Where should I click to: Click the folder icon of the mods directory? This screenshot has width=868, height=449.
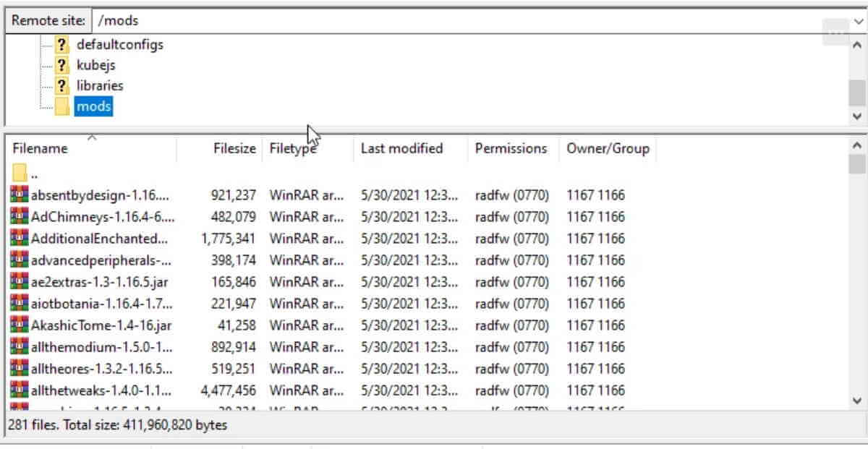tap(63, 106)
